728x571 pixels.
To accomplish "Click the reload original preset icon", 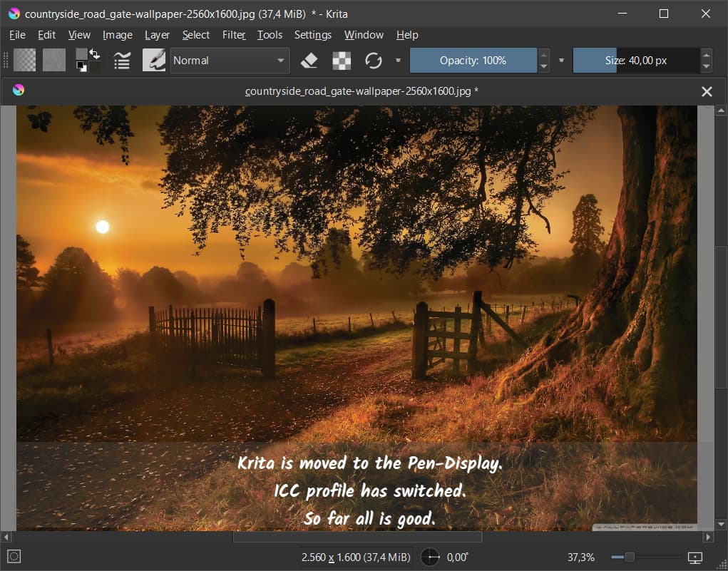I will tap(374, 61).
